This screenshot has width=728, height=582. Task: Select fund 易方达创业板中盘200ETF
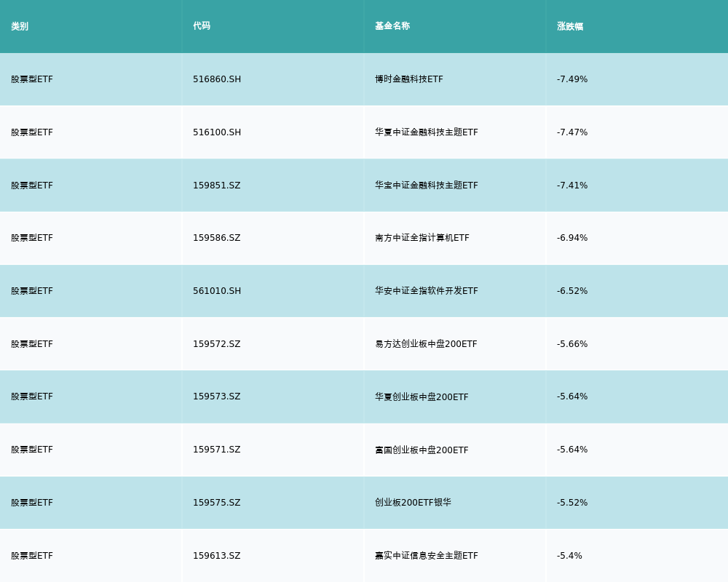click(426, 344)
